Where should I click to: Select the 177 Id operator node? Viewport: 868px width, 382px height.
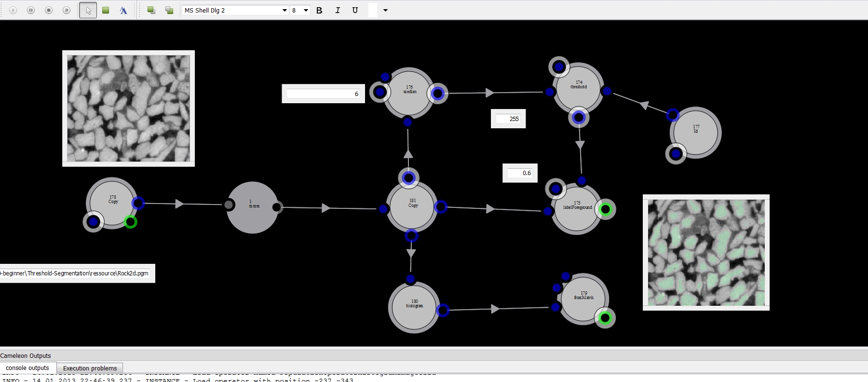pyautogui.click(x=696, y=133)
